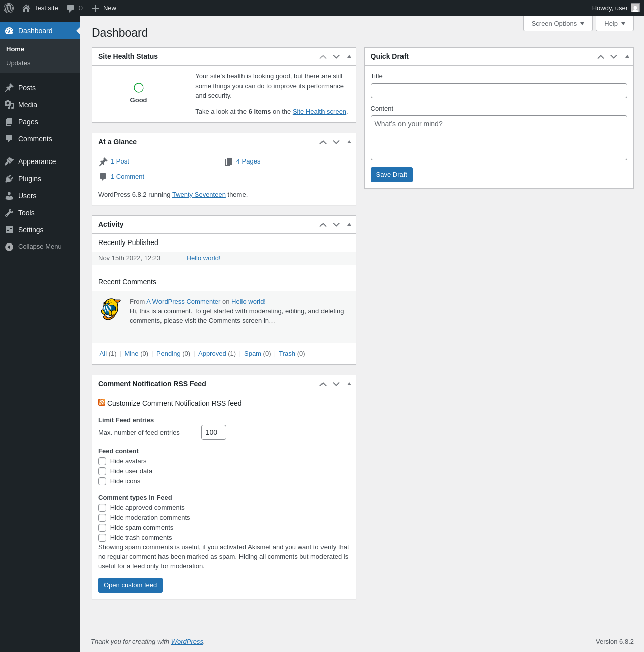Screen dimensions: 644x652
Task: Collapse the Comment Notification RSS Feed panel
Action: pyautogui.click(x=349, y=384)
